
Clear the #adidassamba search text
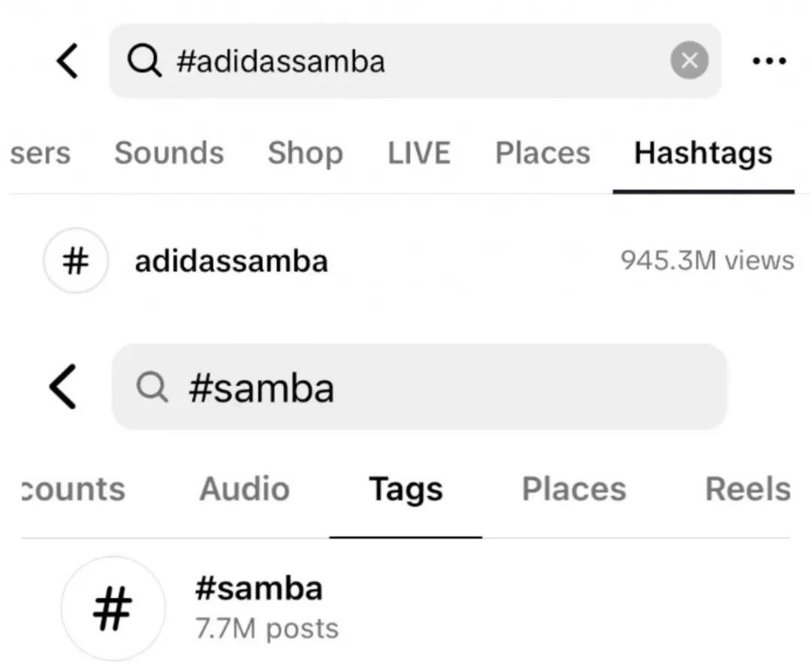689,60
